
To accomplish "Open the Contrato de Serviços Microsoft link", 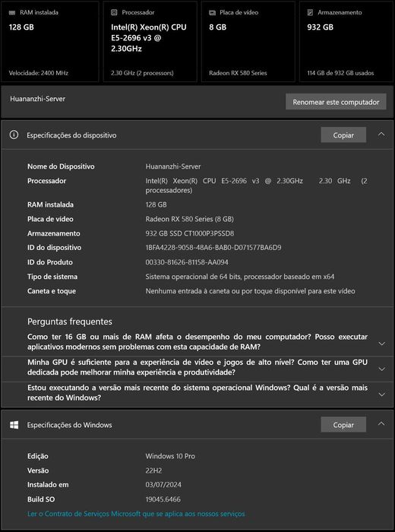I will tap(136, 514).
